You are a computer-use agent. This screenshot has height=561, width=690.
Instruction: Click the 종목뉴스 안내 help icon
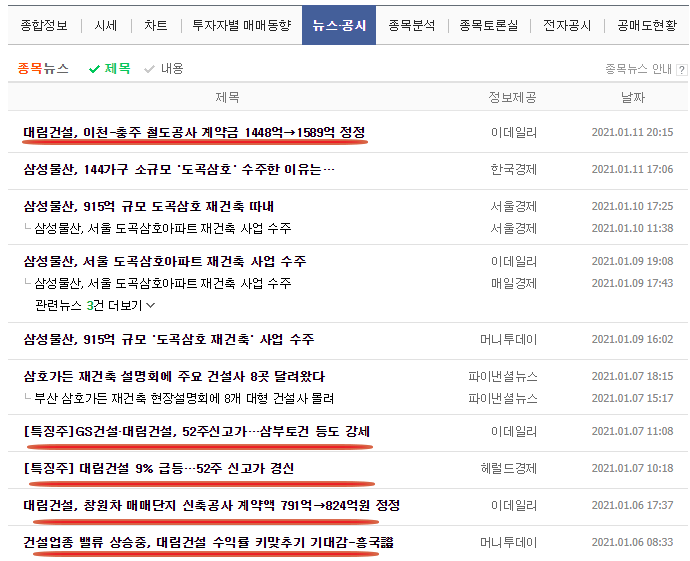point(682,70)
